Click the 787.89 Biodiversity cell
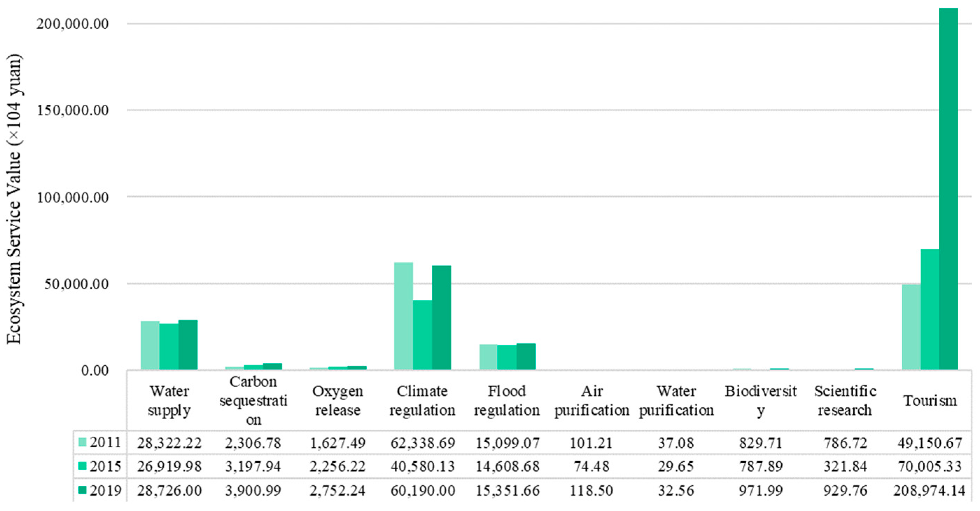 (761, 467)
